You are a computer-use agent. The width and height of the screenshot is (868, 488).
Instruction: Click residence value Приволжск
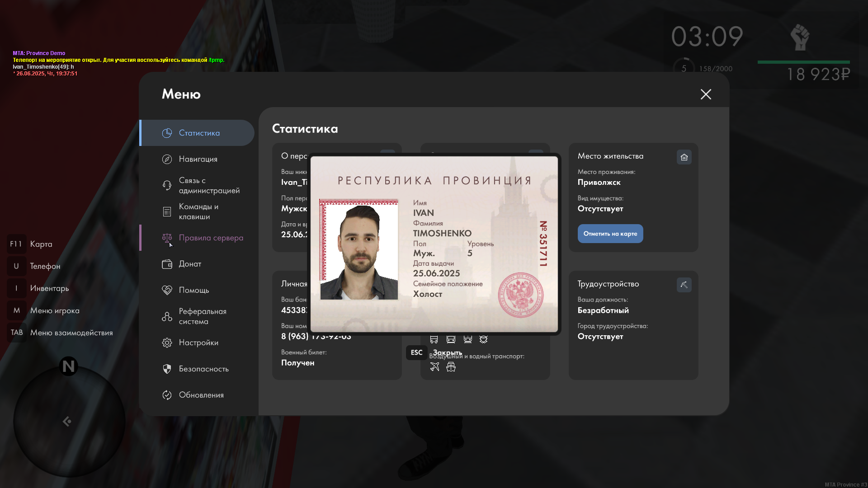tap(599, 183)
